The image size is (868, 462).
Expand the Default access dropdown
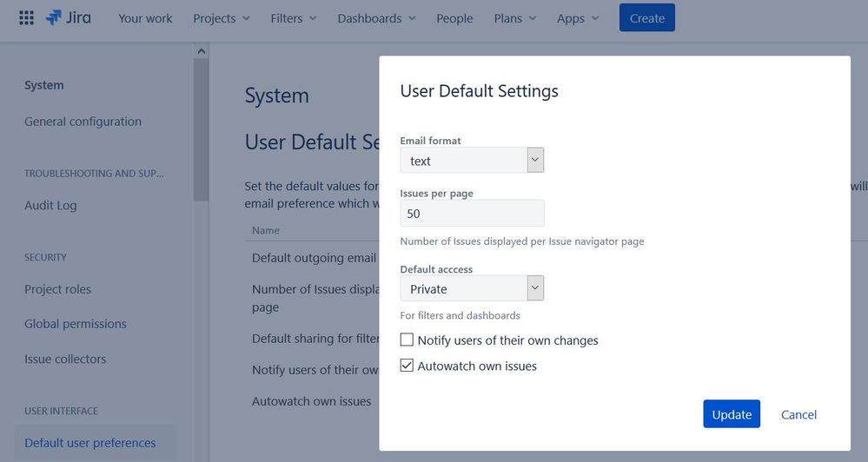tap(472, 288)
